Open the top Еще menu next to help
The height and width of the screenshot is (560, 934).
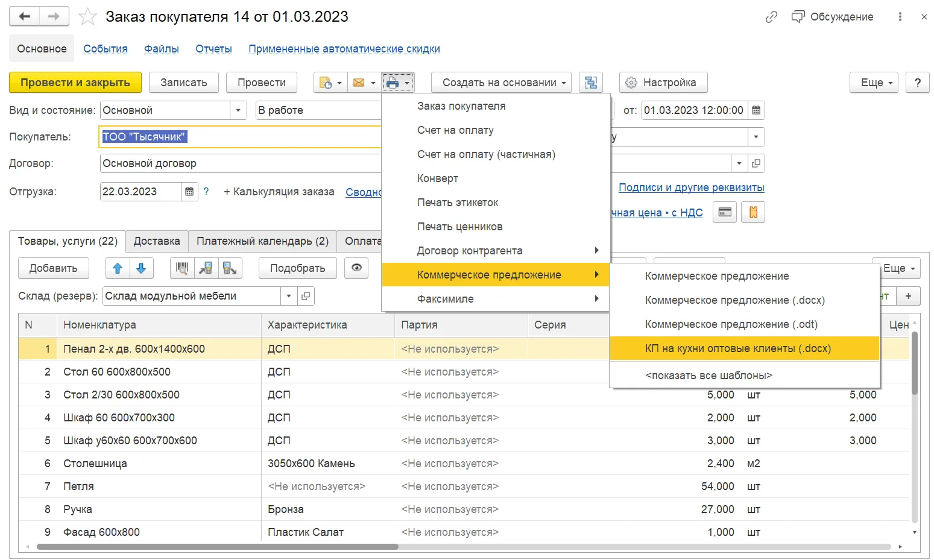coord(874,83)
